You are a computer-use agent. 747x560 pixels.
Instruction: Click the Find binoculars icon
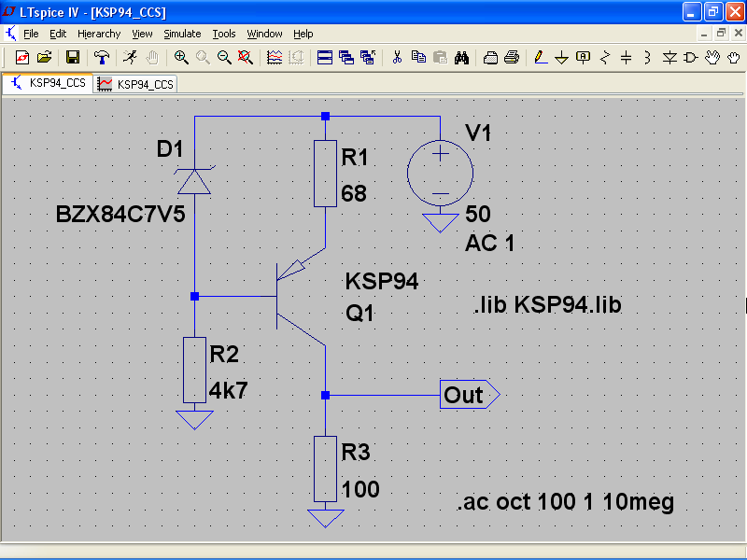tap(461, 58)
